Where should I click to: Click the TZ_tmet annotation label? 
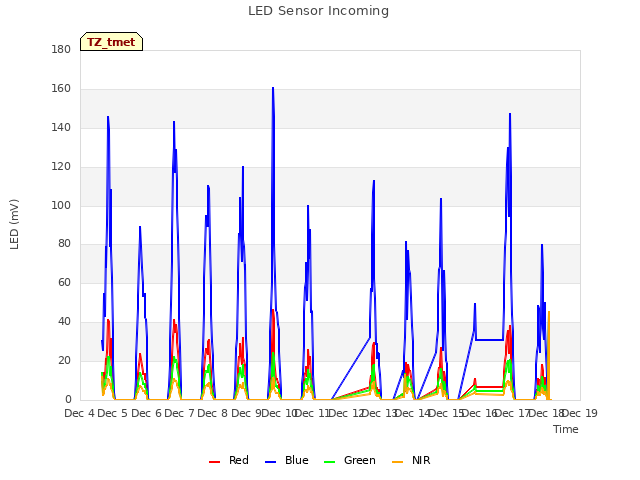pos(111,42)
